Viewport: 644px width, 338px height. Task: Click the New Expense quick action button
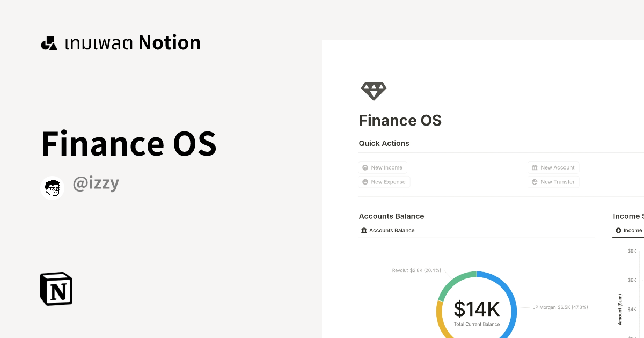pyautogui.click(x=384, y=182)
